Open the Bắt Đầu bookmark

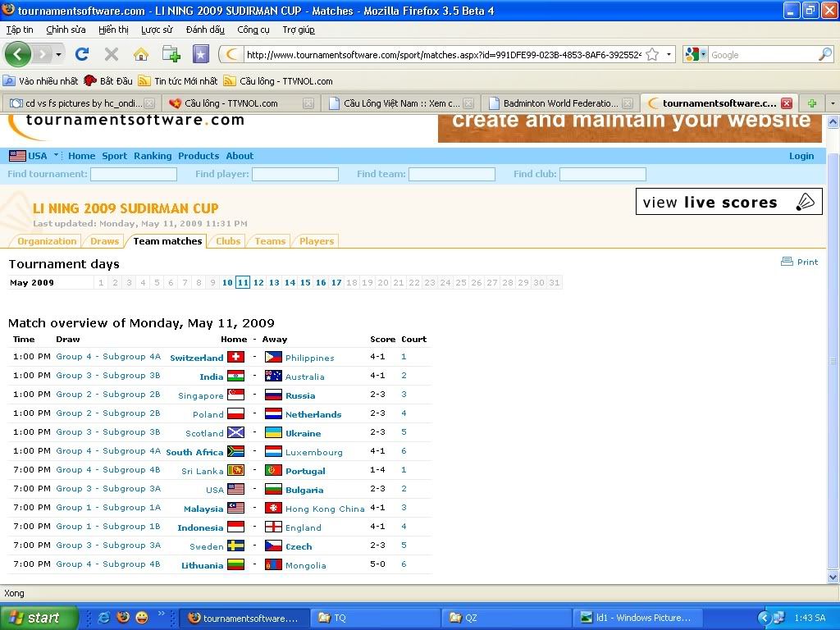click(108, 81)
